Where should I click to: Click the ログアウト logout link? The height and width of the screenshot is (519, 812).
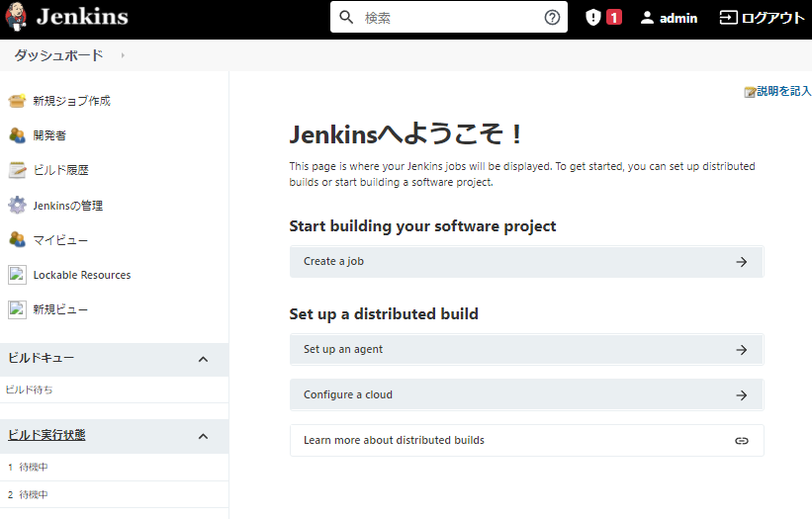point(773,18)
